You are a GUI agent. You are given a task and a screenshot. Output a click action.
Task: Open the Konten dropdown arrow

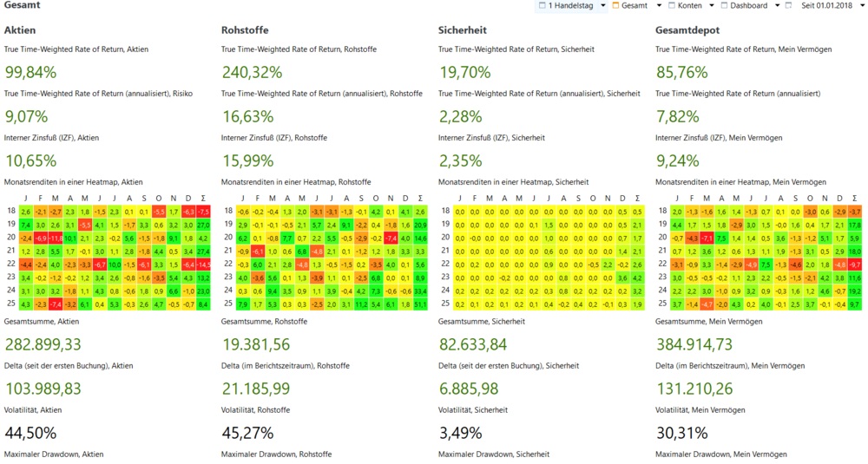[712, 5]
